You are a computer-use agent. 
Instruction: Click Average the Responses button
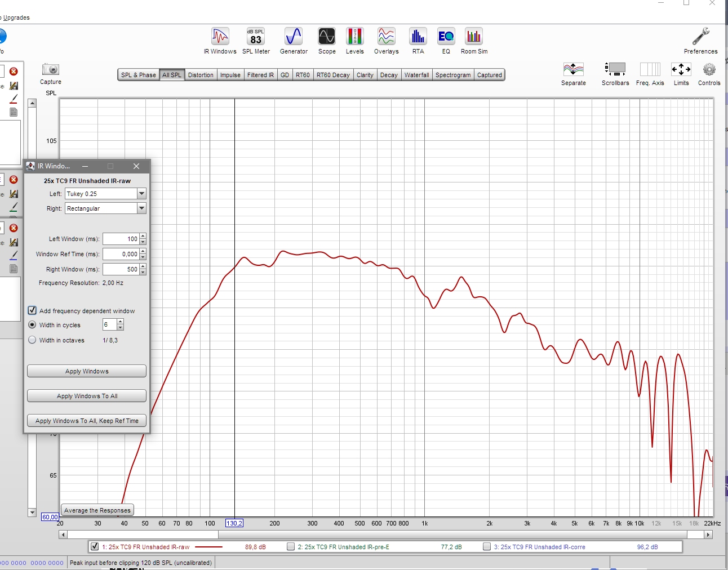[x=97, y=510]
